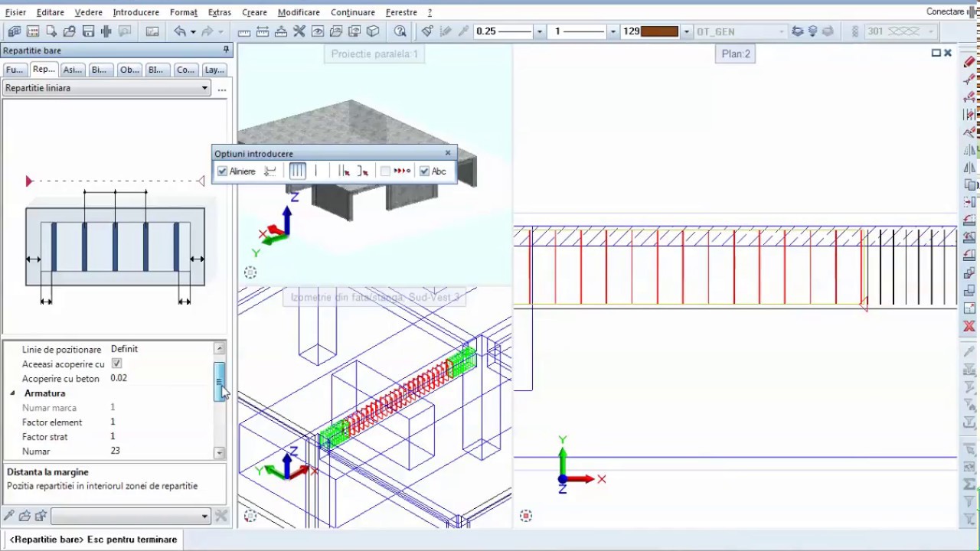This screenshot has width=980, height=551.
Task: Click the Numar value 23
Action: [x=116, y=451]
